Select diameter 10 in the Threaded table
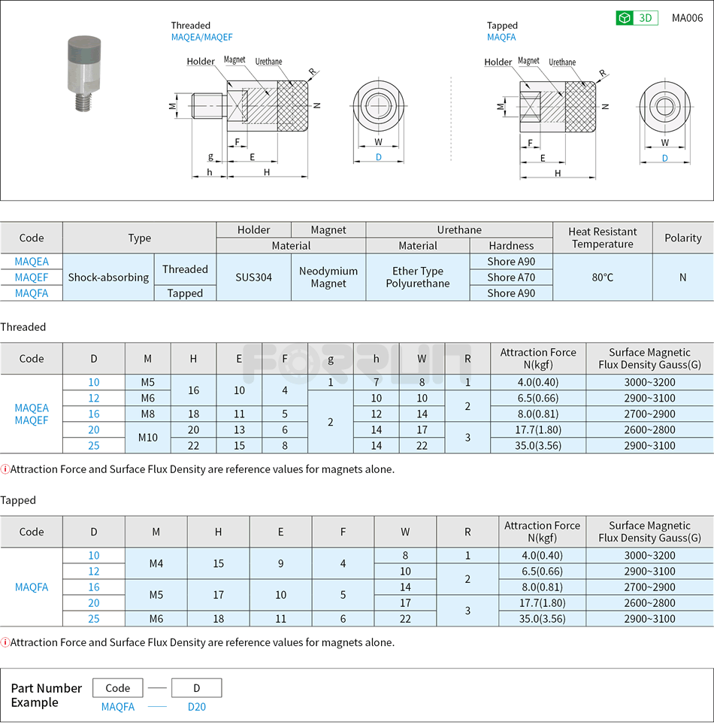 tap(94, 382)
